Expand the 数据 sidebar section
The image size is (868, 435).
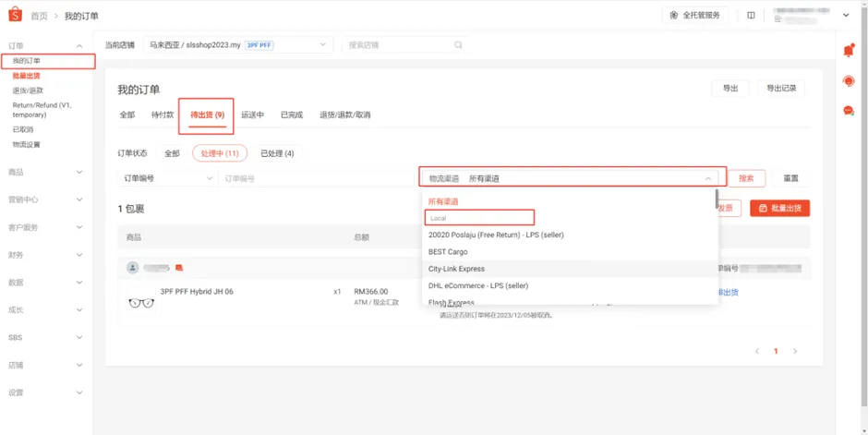tap(79, 283)
